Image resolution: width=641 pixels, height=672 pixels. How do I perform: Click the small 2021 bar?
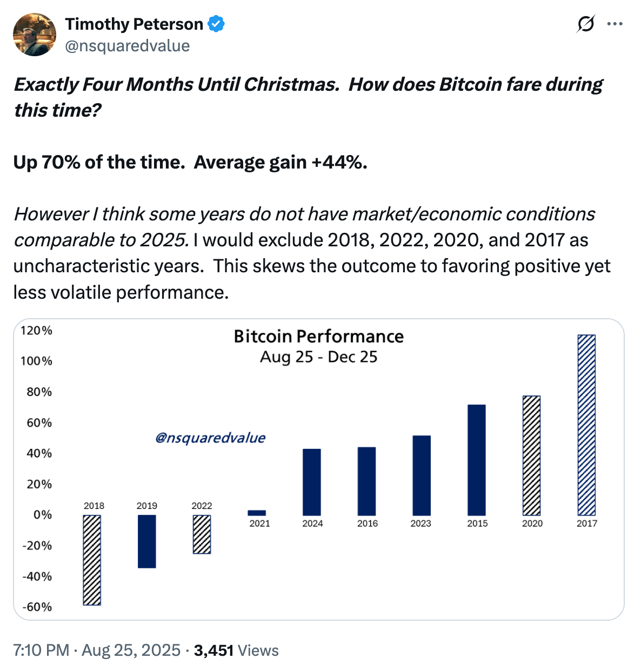coord(257,513)
